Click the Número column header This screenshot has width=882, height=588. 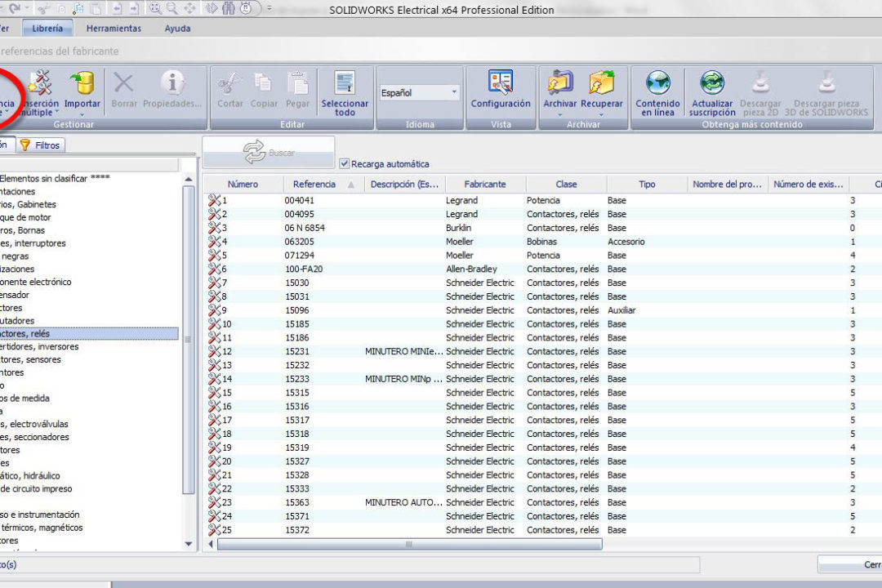point(243,184)
